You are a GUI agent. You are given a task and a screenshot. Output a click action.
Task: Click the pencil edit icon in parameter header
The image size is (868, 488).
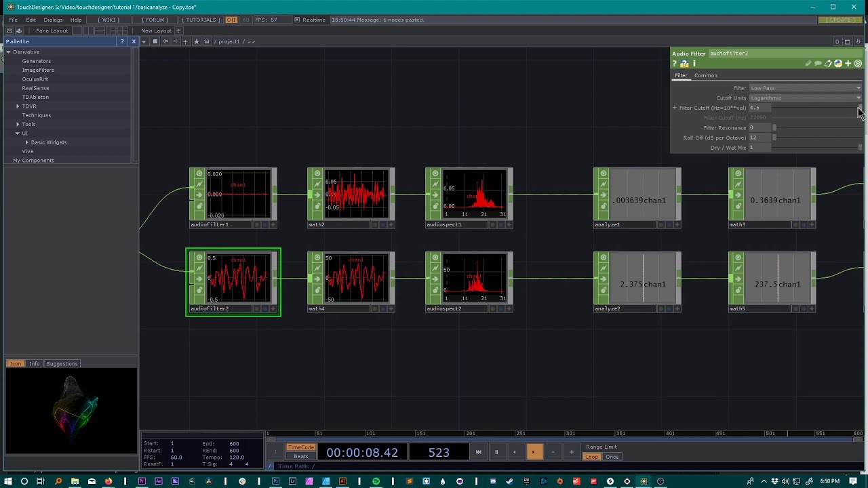click(x=808, y=64)
